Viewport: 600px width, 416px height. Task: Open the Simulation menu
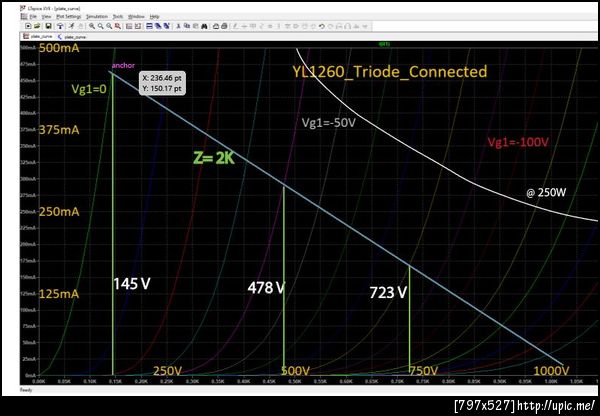coord(97,16)
